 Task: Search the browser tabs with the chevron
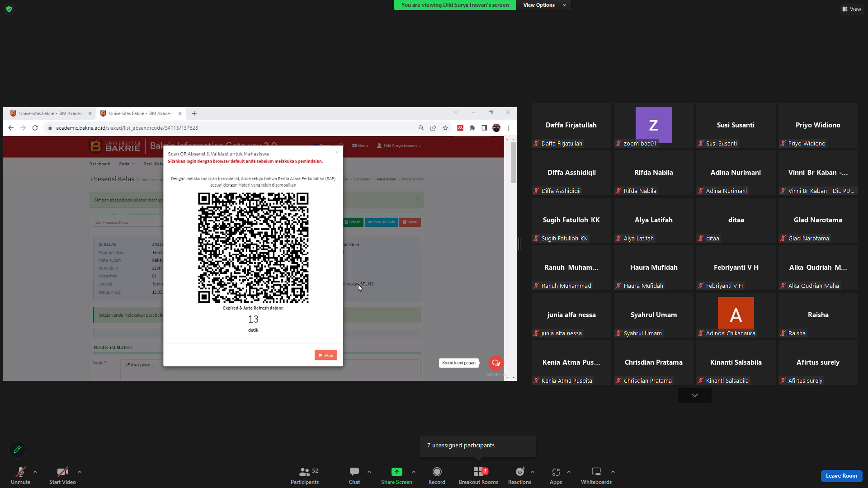pyautogui.click(x=456, y=113)
